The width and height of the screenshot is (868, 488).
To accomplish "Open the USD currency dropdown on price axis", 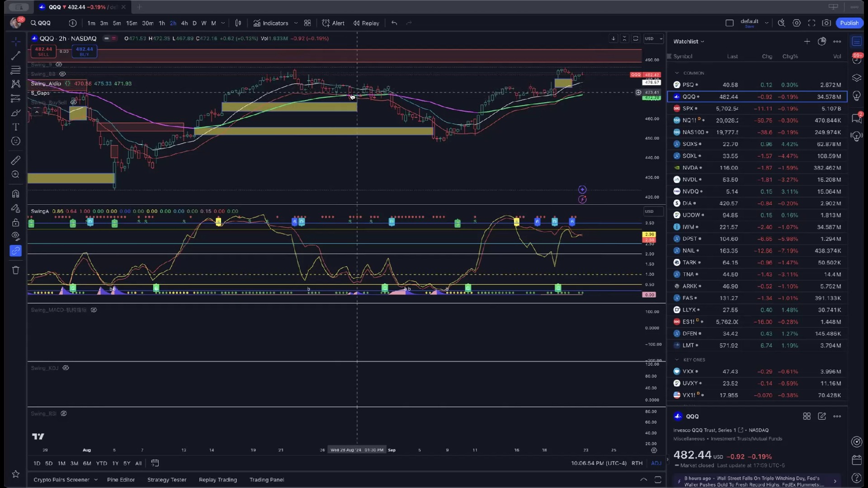I will (x=654, y=39).
